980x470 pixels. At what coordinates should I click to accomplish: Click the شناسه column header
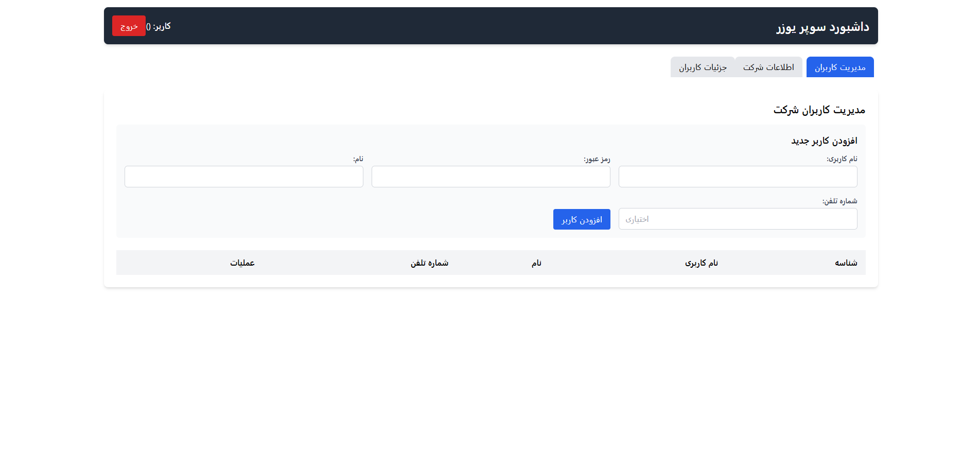pyautogui.click(x=846, y=263)
